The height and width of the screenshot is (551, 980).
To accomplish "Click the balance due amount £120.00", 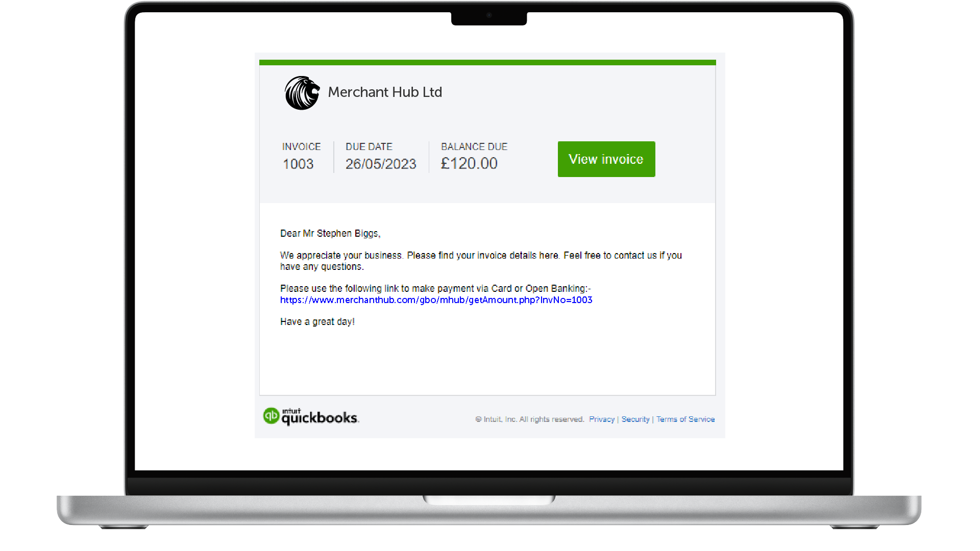I will tap(469, 164).
